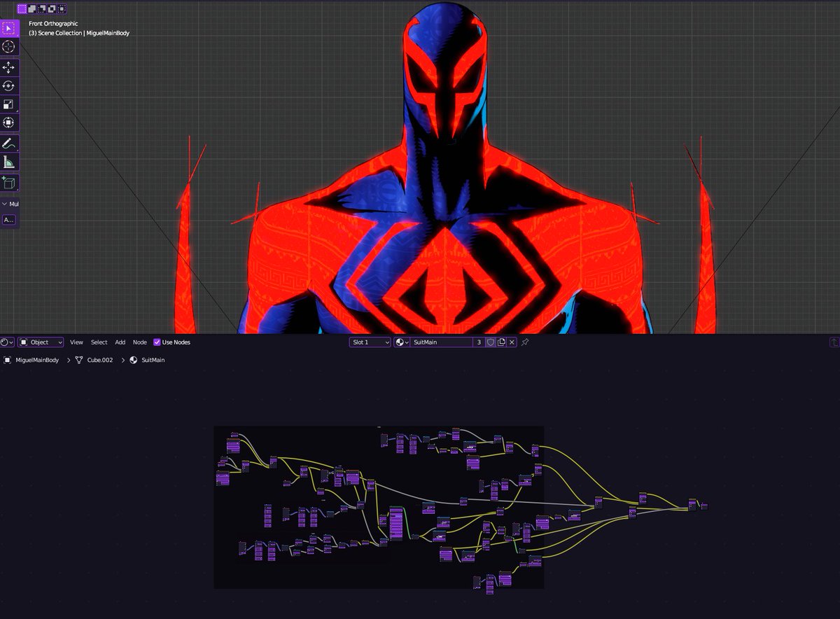Viewport: 840px width, 619px height.
Task: Browse materials with sphere icon dropdown
Action: 402,342
